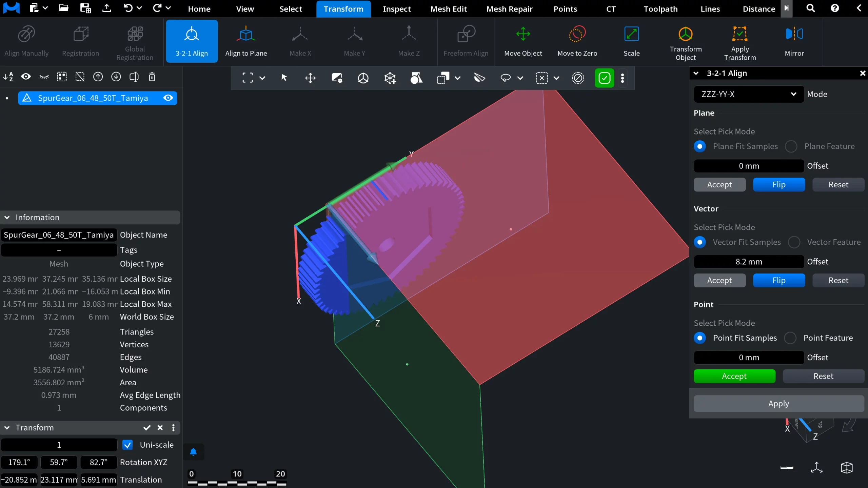This screenshot has width=868, height=488.
Task: Open the ZZZ-YY-X Mode dropdown
Action: (749, 94)
